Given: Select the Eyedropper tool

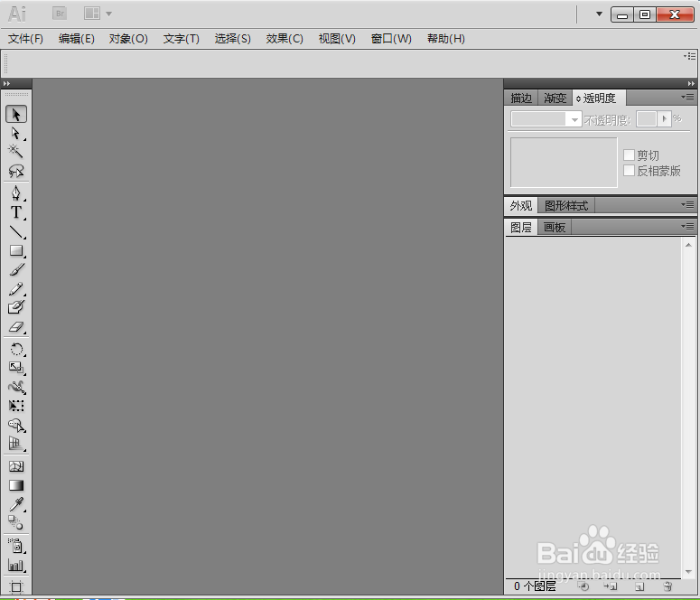Looking at the screenshot, I should (x=16, y=504).
